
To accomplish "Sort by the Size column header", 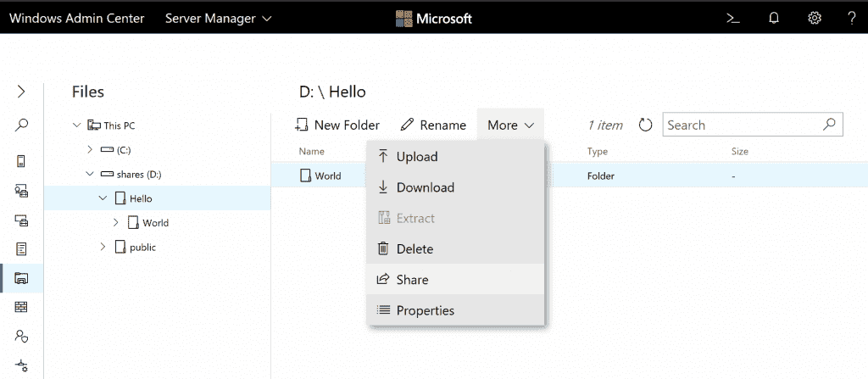I will 739,151.
